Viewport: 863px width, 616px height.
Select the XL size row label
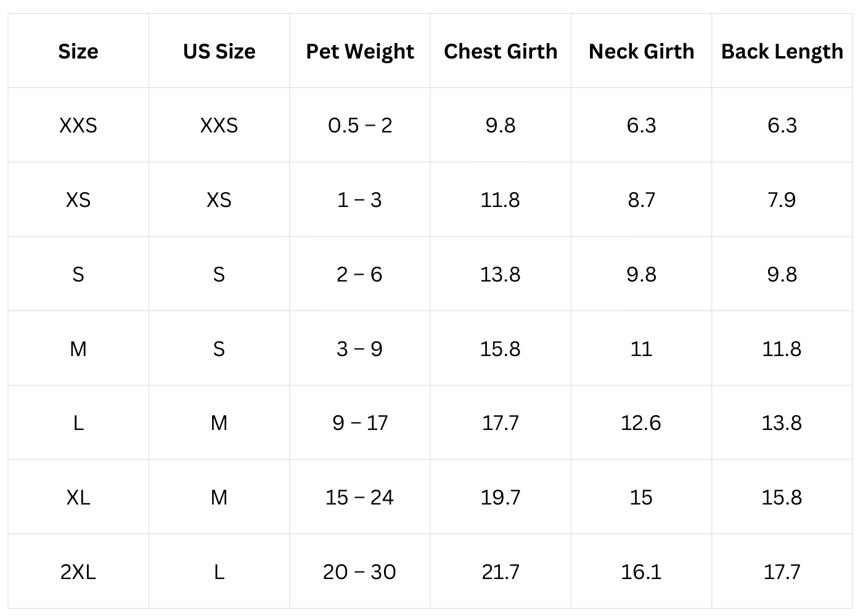[x=78, y=498]
